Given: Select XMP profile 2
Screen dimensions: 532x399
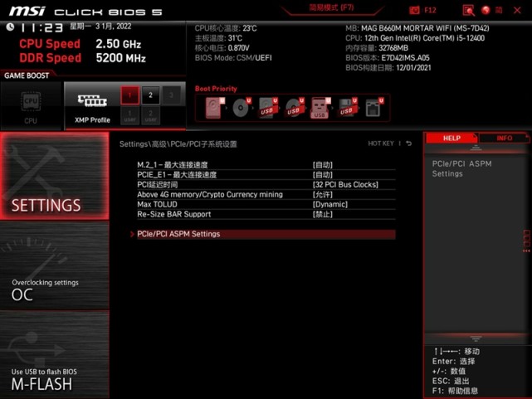Looking at the screenshot, I should (150, 95).
